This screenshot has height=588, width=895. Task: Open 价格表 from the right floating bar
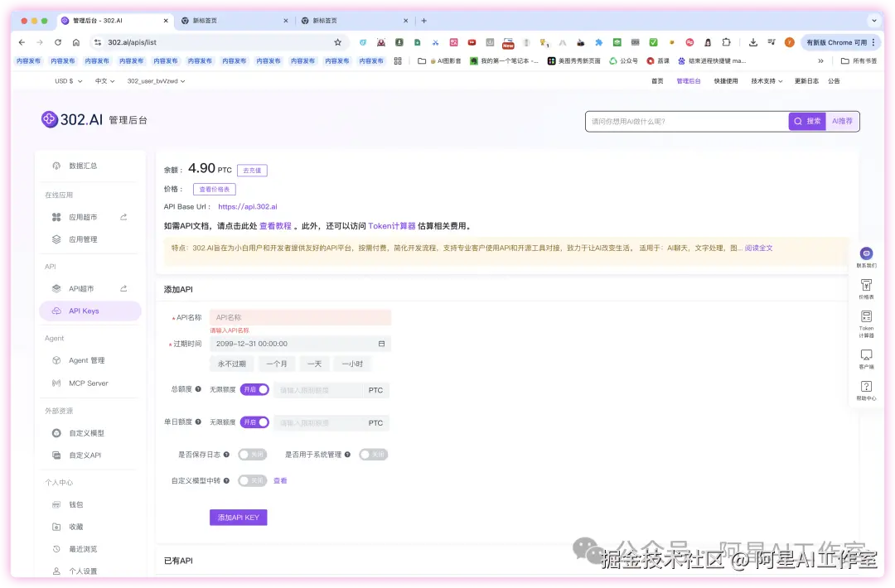pos(866,288)
